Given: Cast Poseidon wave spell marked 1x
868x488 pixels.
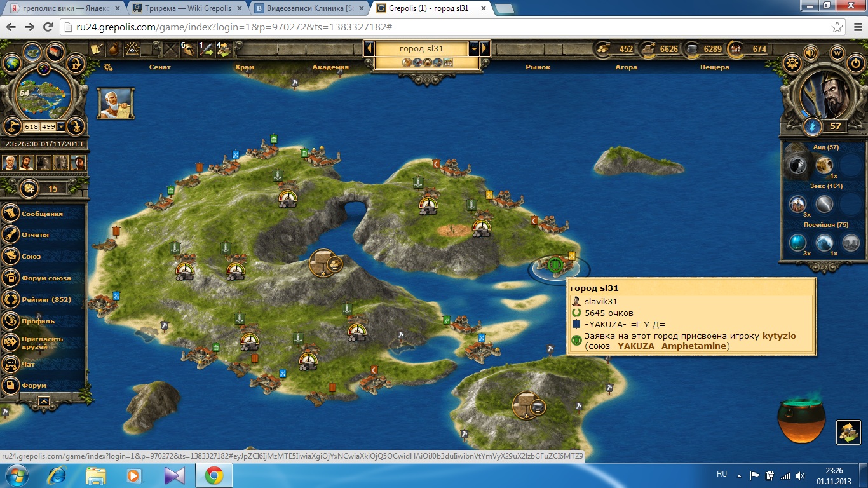Looking at the screenshot, I should pos(824,242).
